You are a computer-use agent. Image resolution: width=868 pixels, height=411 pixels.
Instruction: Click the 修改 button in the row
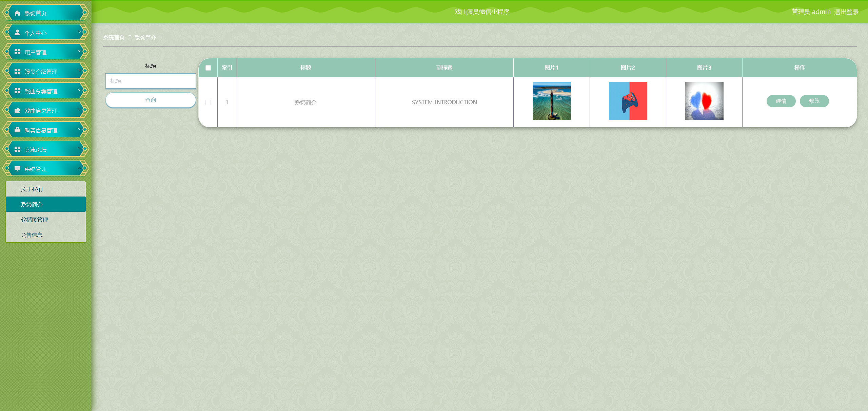point(814,101)
